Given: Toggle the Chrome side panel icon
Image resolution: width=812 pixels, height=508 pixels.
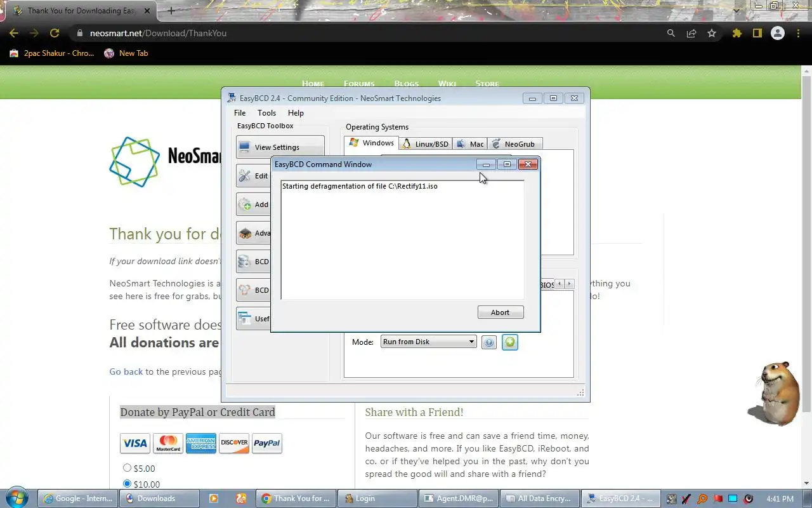Looking at the screenshot, I should tap(757, 33).
